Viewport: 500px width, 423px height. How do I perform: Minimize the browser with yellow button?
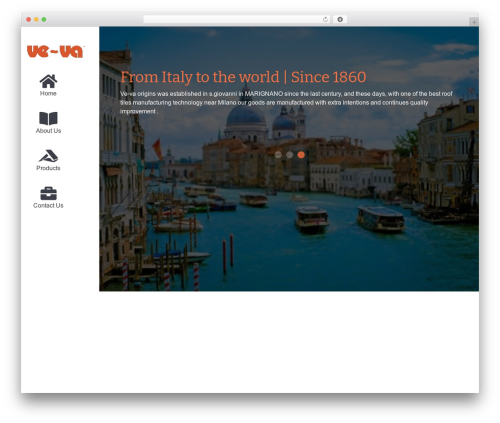(36, 19)
